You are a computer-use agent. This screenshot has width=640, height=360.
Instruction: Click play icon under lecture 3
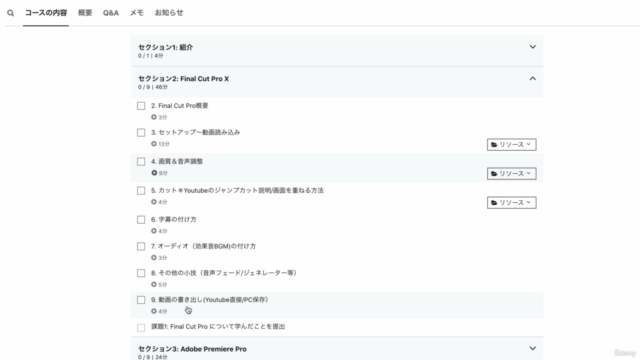click(154, 144)
